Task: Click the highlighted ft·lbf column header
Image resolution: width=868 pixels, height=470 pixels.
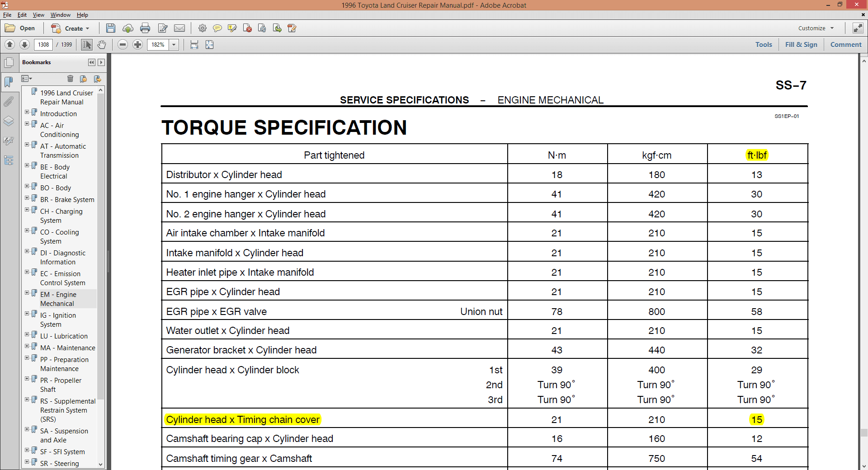Action: [x=757, y=155]
